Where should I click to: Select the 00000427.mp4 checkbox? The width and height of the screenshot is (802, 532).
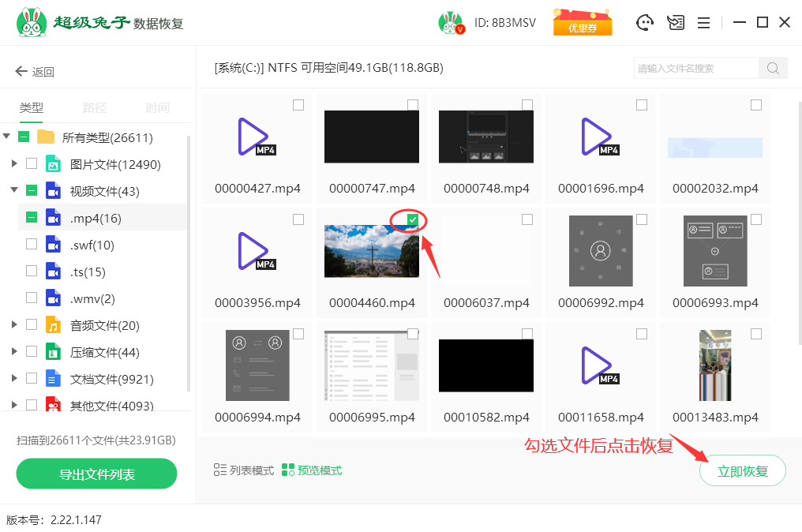[298, 105]
